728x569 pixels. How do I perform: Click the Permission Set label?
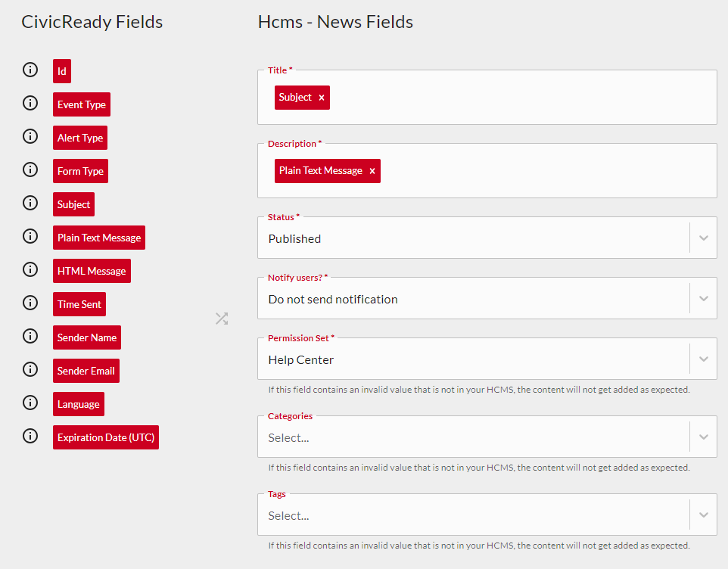pyautogui.click(x=301, y=338)
